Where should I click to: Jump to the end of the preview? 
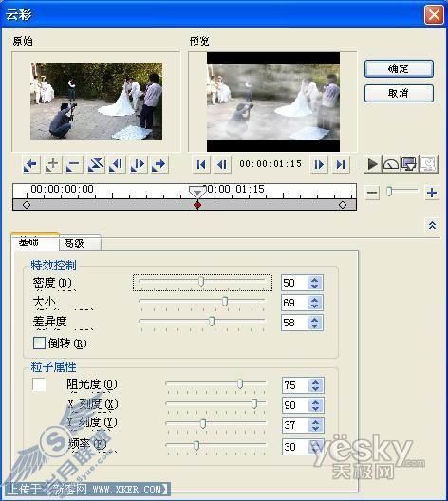341,164
